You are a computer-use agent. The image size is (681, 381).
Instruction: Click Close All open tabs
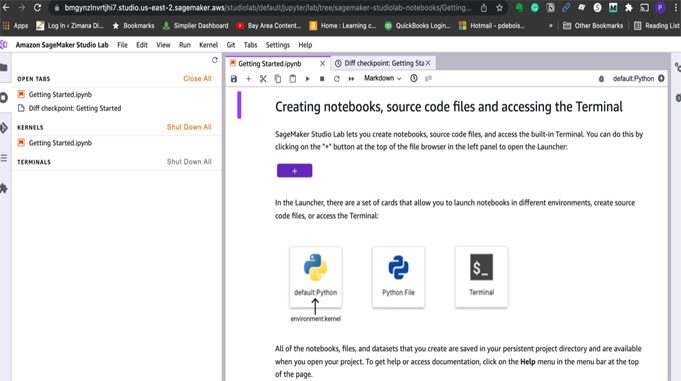click(x=197, y=79)
